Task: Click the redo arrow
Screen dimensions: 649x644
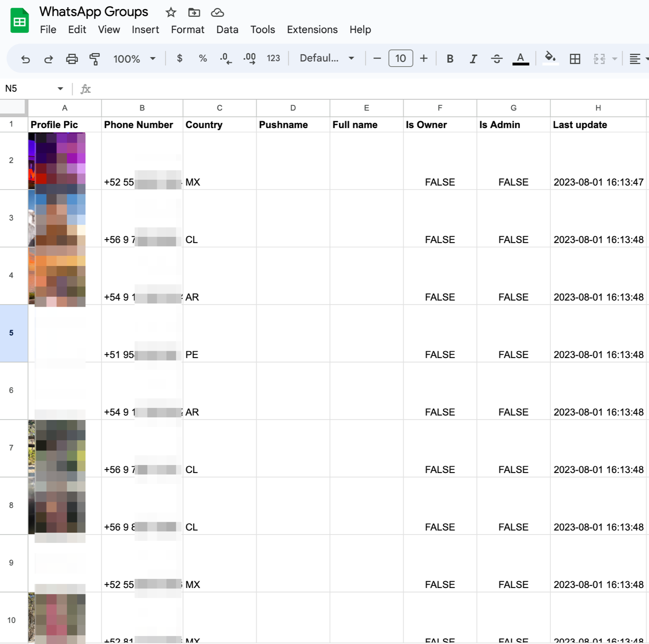Action: [48, 59]
